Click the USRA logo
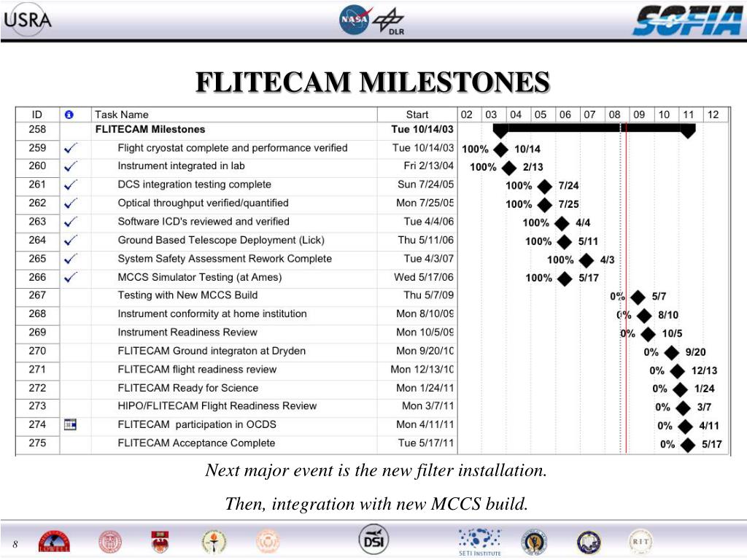747x560 pixels. click(x=28, y=20)
